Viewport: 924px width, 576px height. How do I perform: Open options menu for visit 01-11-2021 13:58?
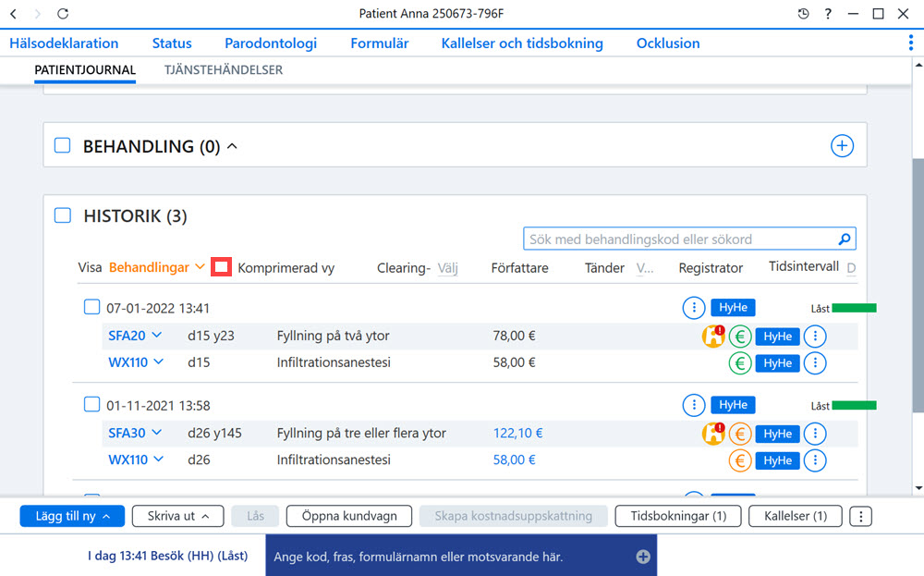694,404
